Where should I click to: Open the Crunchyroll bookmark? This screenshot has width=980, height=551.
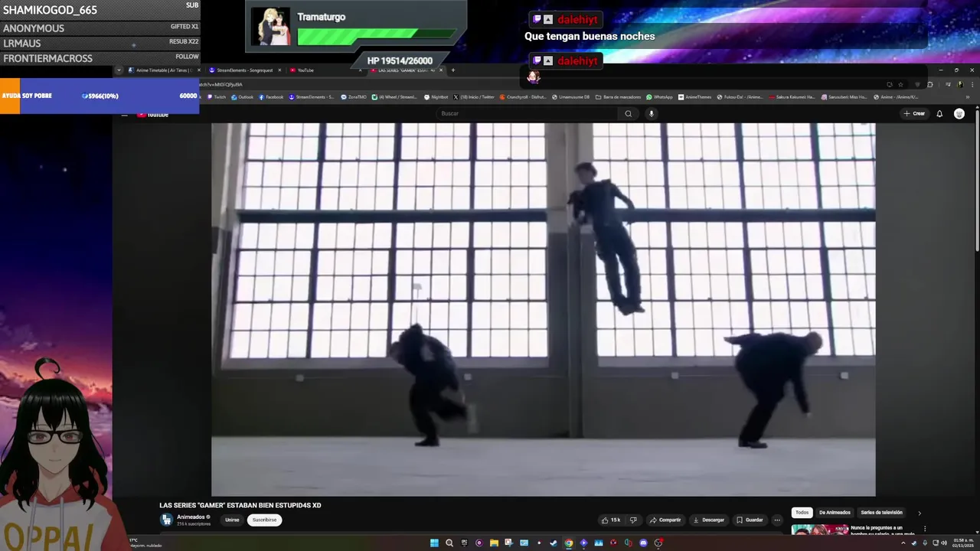pyautogui.click(x=523, y=97)
